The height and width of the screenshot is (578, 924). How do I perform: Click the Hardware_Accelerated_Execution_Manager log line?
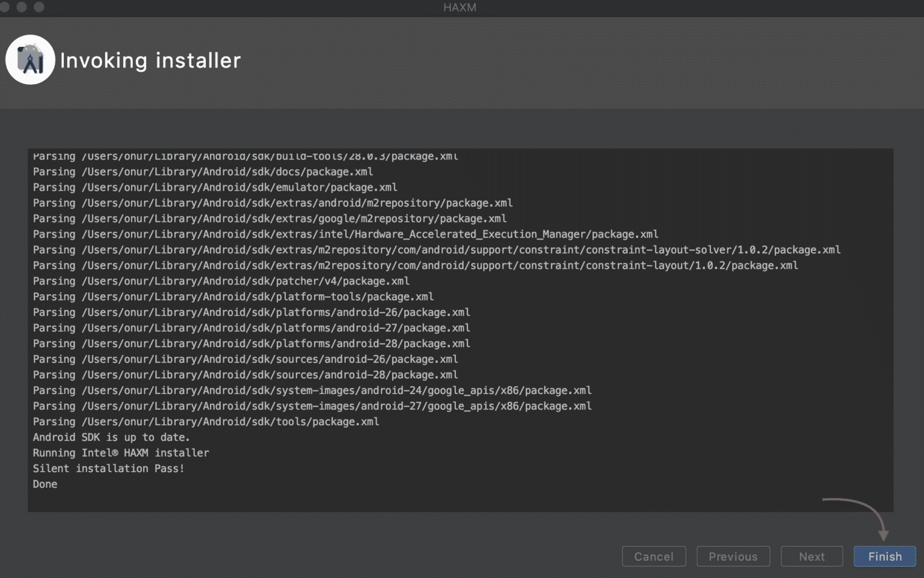(x=345, y=234)
